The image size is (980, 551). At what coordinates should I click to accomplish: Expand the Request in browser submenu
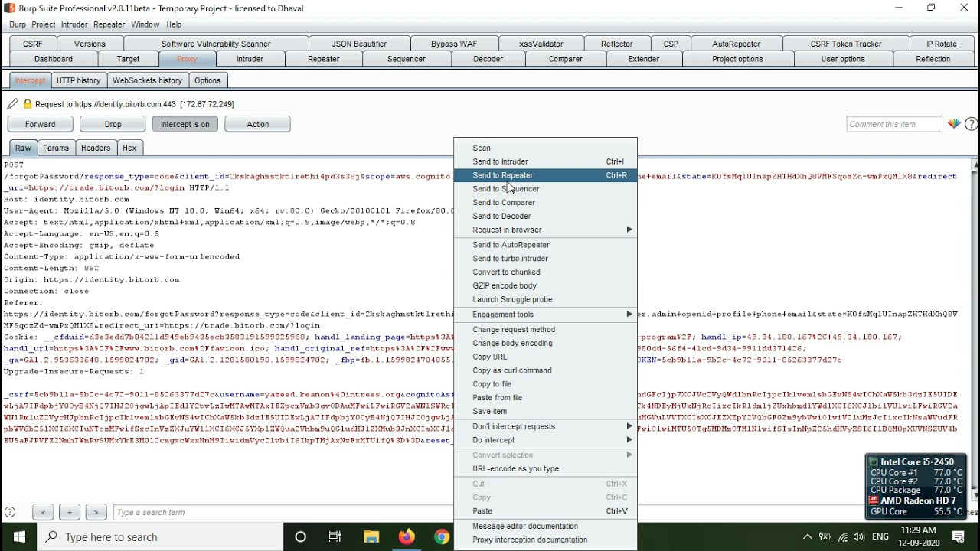pos(545,230)
